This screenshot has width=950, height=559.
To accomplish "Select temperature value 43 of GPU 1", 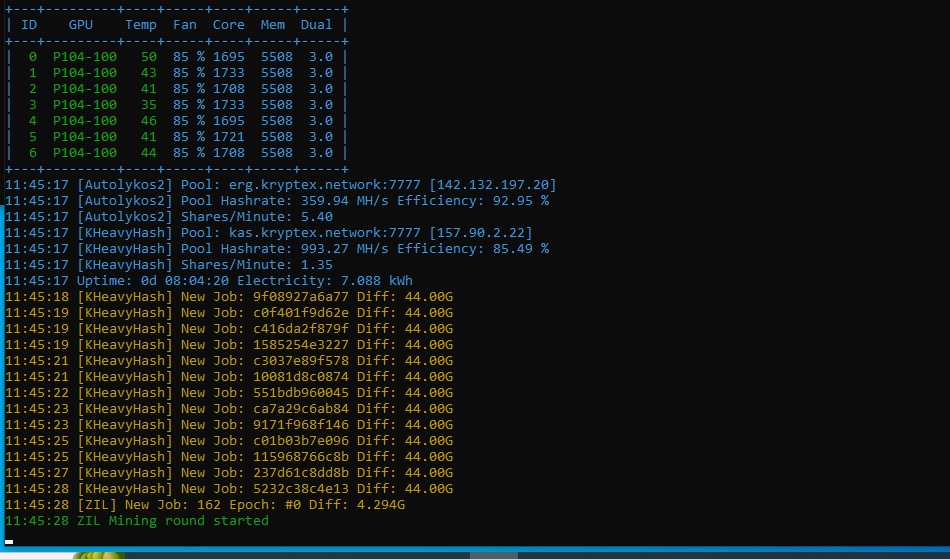I will pyautogui.click(x=148, y=73).
